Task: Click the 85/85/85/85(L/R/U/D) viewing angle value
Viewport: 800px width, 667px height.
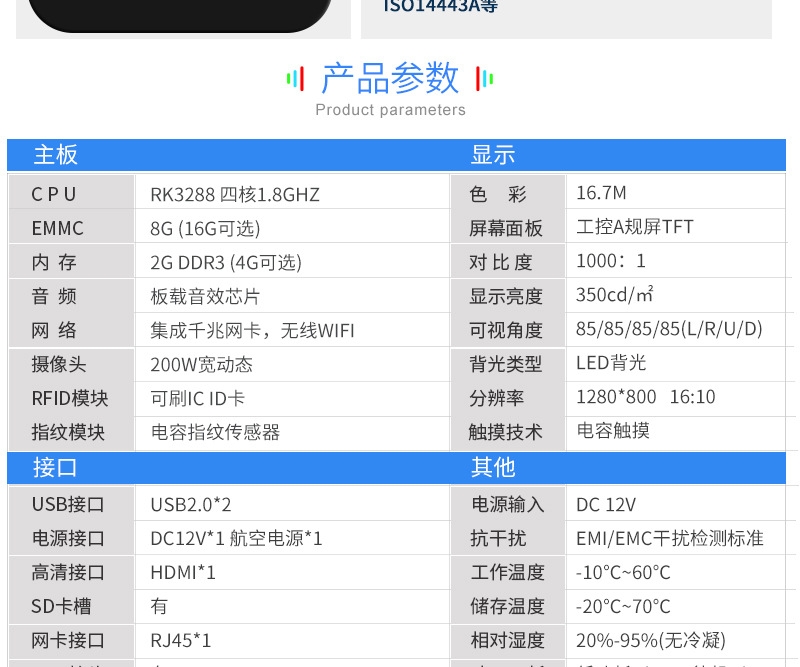Action: (669, 329)
